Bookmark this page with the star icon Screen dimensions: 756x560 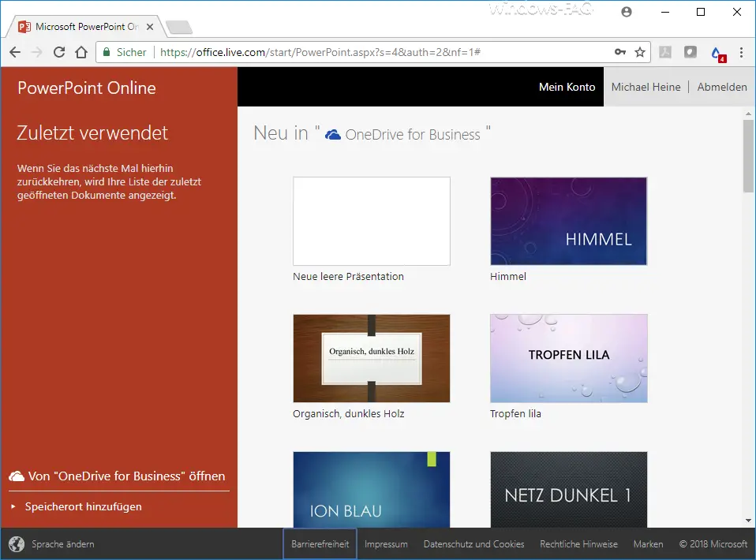(640, 52)
